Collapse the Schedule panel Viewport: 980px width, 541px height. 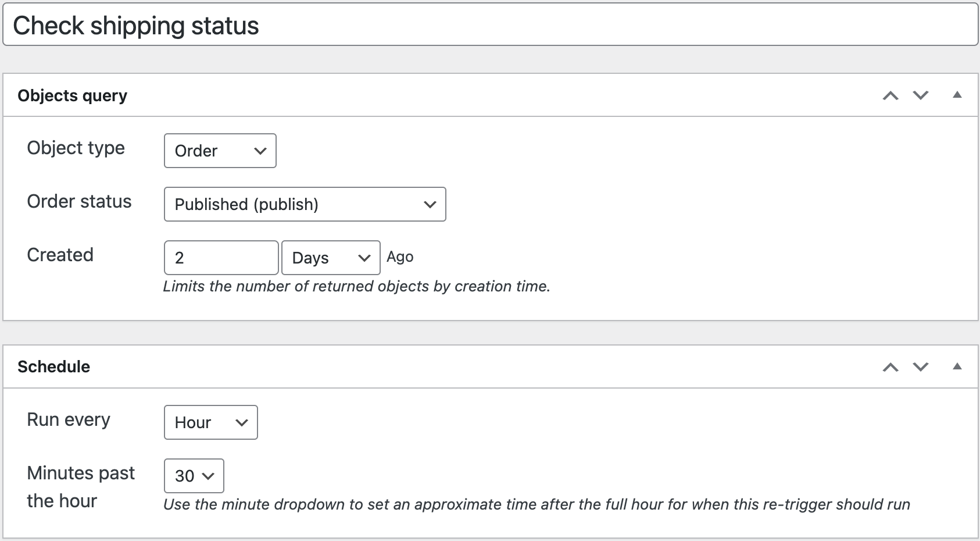pos(957,366)
